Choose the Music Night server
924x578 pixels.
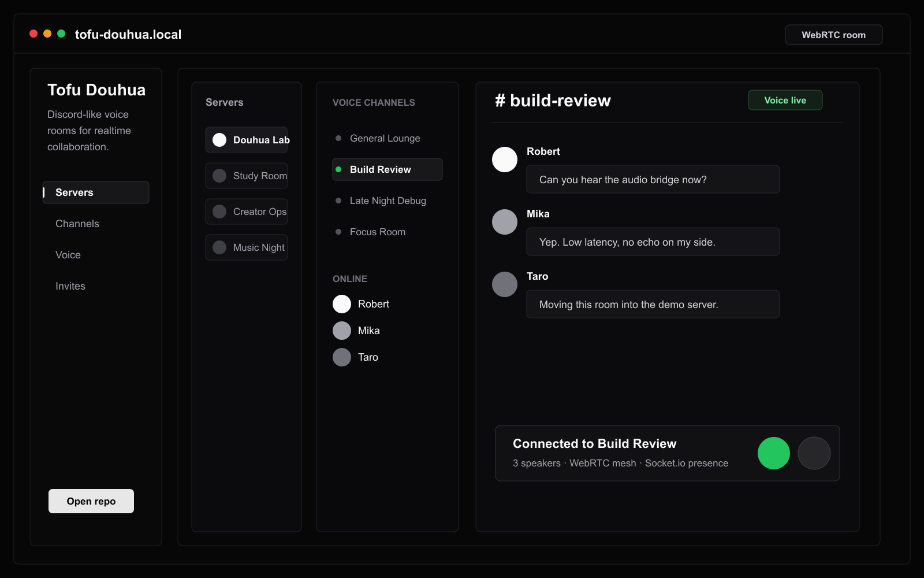(x=247, y=247)
